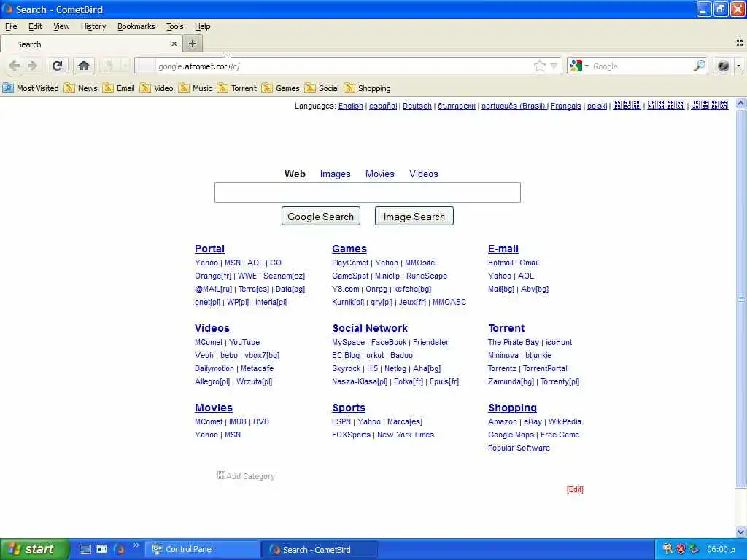Switch to Control Panel in taskbar
The width and height of the screenshot is (747, 560).
[x=202, y=549]
